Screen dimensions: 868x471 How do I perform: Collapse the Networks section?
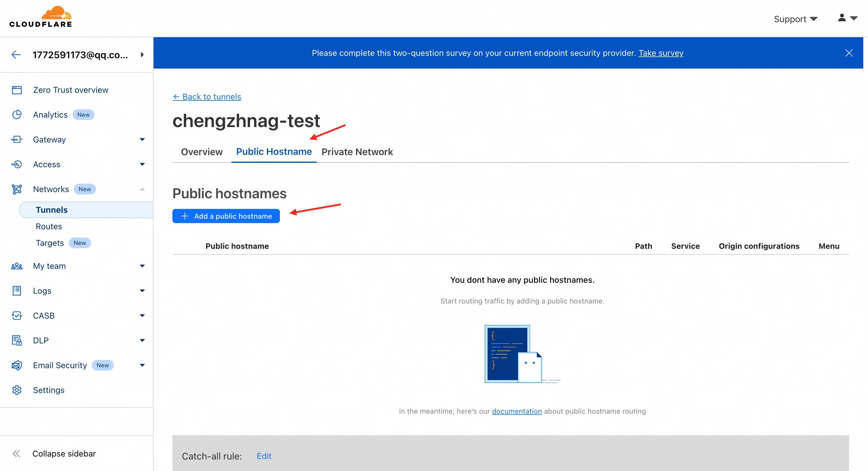[142, 189]
